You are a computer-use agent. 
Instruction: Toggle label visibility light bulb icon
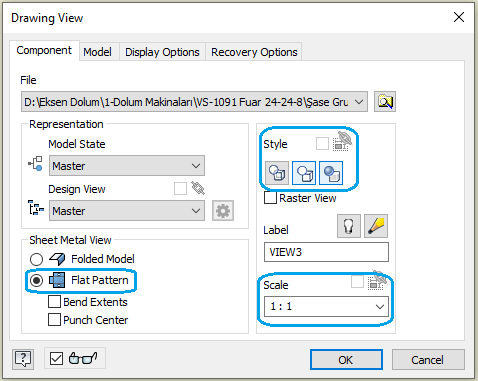[x=349, y=226]
